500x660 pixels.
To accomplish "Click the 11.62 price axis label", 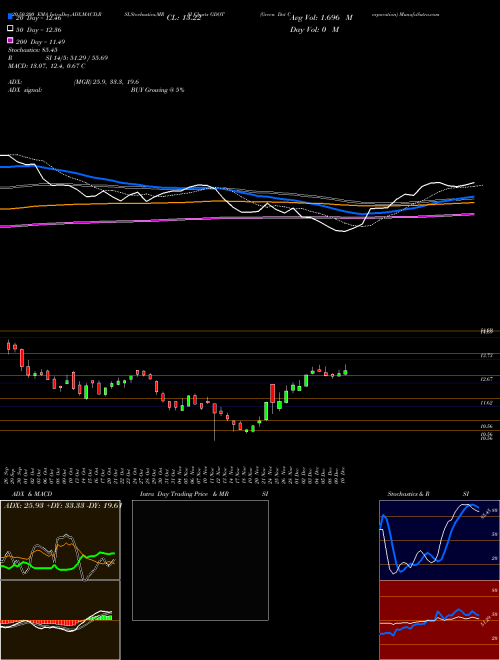I will pos(487,403).
